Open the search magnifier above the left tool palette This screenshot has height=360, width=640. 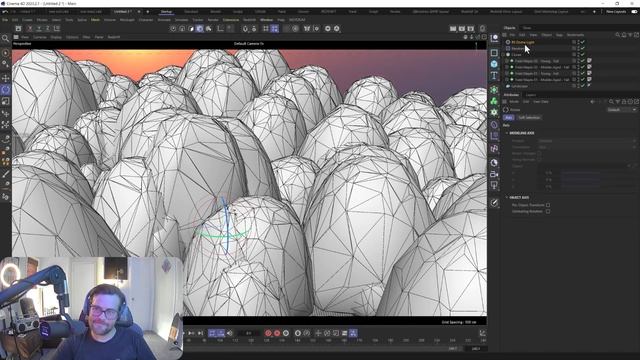[x=5, y=38]
